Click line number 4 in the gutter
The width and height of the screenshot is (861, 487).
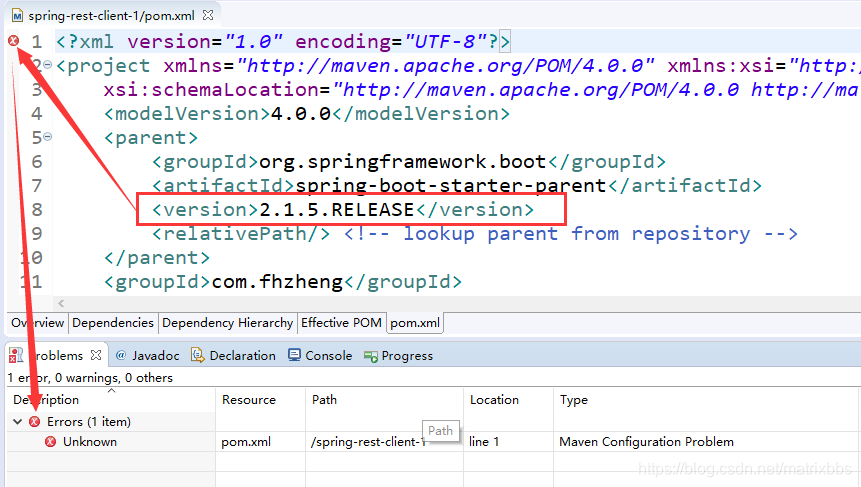tap(36, 114)
